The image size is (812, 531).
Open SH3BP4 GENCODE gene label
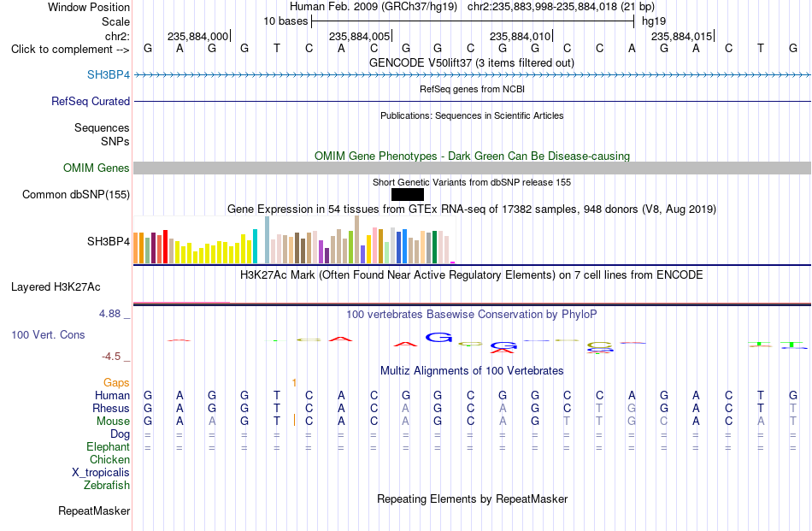click(x=109, y=74)
